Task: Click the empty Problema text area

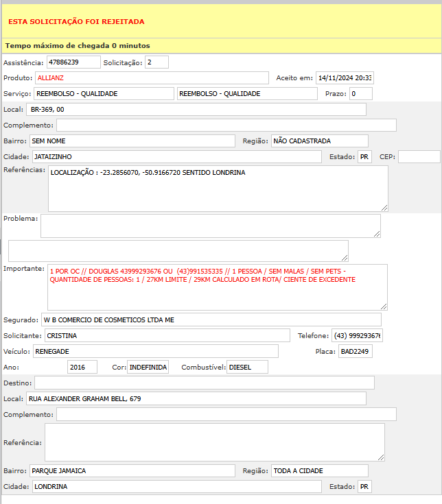Action: (210, 226)
